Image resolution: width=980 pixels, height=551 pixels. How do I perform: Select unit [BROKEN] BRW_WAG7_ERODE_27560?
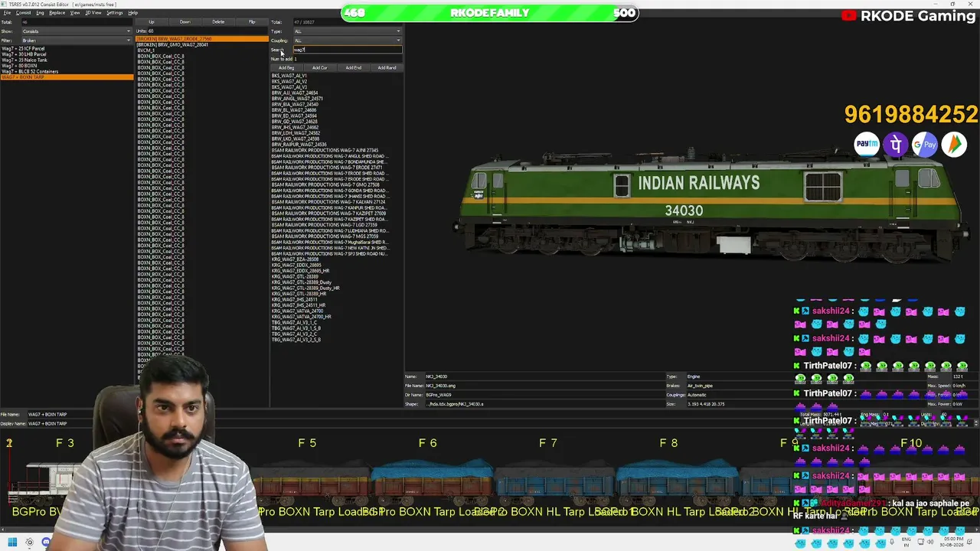pyautogui.click(x=202, y=39)
